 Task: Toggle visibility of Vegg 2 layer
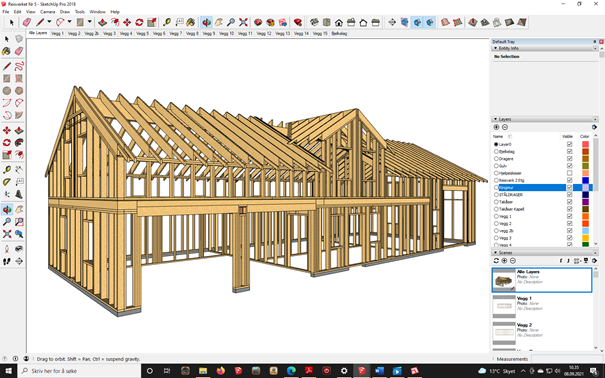pyautogui.click(x=569, y=223)
